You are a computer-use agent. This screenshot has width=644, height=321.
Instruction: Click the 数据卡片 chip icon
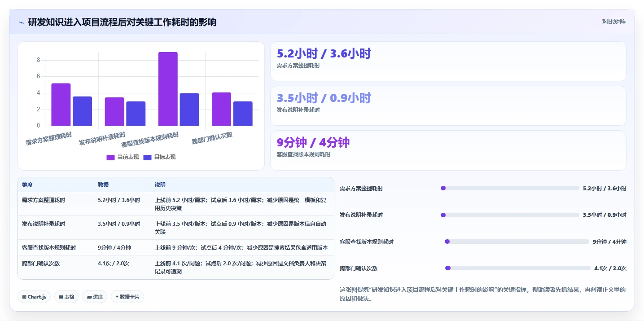pos(117,297)
